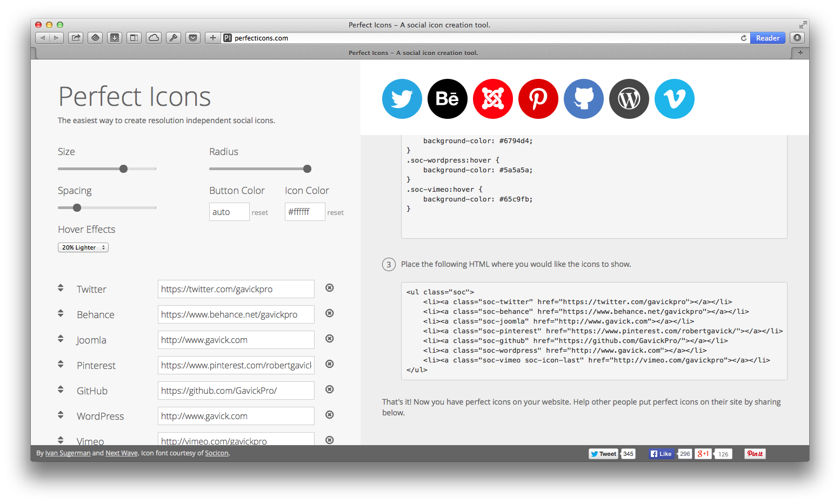840x504 pixels.
Task: Reset the Button Color value
Action: (x=259, y=213)
